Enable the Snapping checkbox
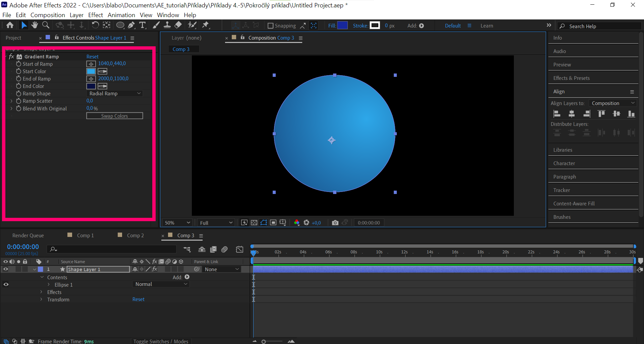Image resolution: width=644 pixels, height=344 pixels. (x=271, y=26)
